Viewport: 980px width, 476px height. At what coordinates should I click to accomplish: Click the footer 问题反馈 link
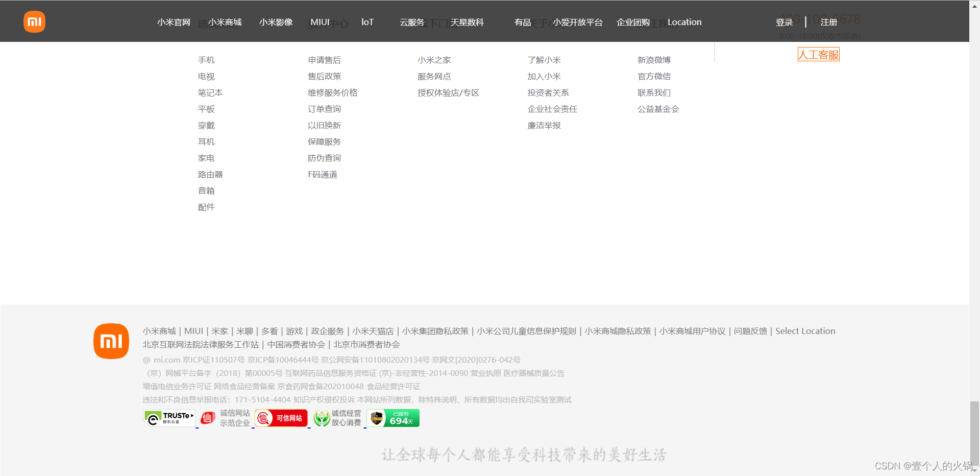point(750,331)
